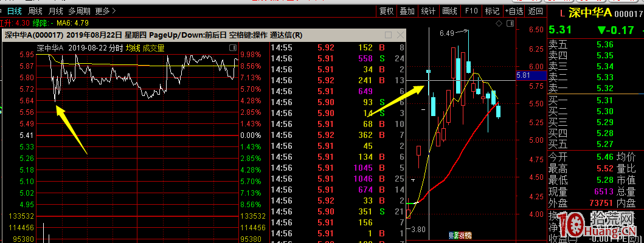This screenshot has height=243, width=644.
Task: Click the 外盘 73751 value
Action: pyautogui.click(x=601, y=203)
